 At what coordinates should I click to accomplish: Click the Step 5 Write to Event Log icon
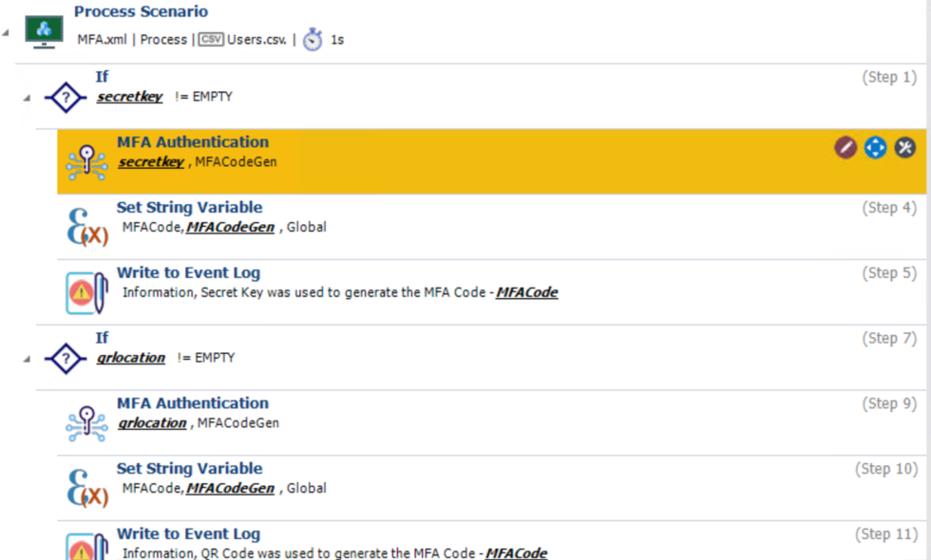click(86, 293)
